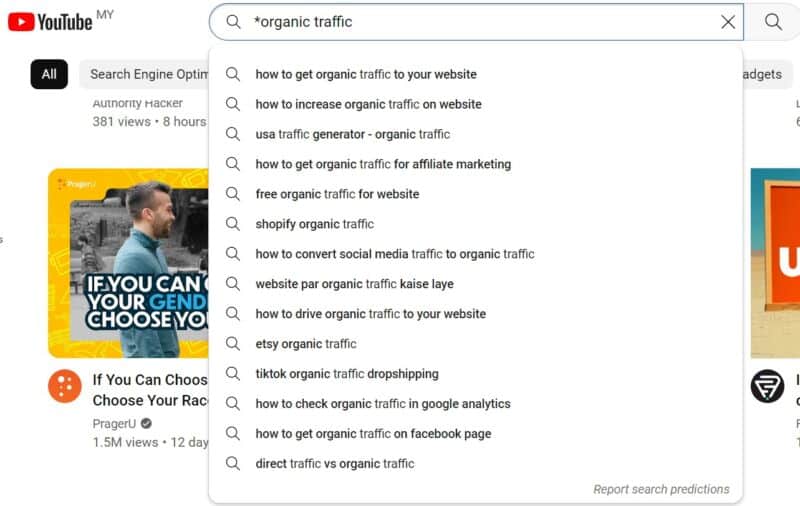Click magnifier icon beside 'direct traffic vs organic traffic'

point(233,463)
